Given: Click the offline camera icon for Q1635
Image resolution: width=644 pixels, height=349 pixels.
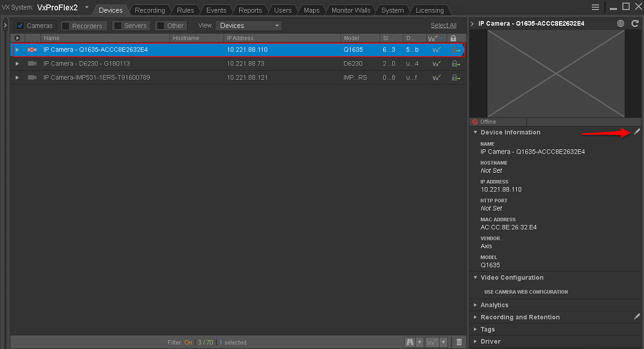Looking at the screenshot, I should pos(32,50).
